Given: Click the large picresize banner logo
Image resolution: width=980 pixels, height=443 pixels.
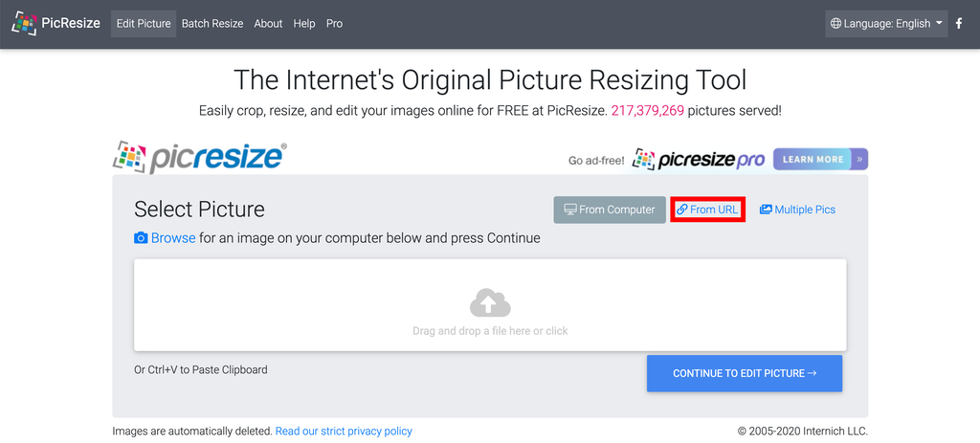Looking at the screenshot, I should coord(200,158).
